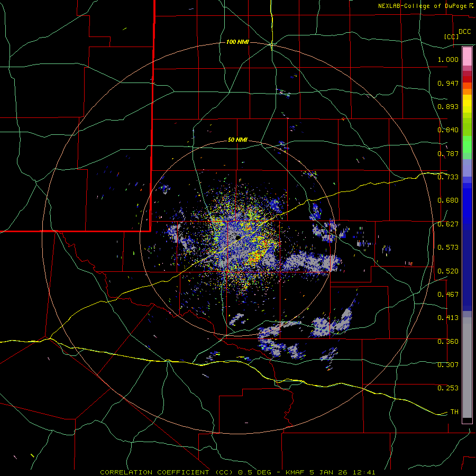Select the 0.520 scale value
The image size is (476, 476).
coord(448,271)
